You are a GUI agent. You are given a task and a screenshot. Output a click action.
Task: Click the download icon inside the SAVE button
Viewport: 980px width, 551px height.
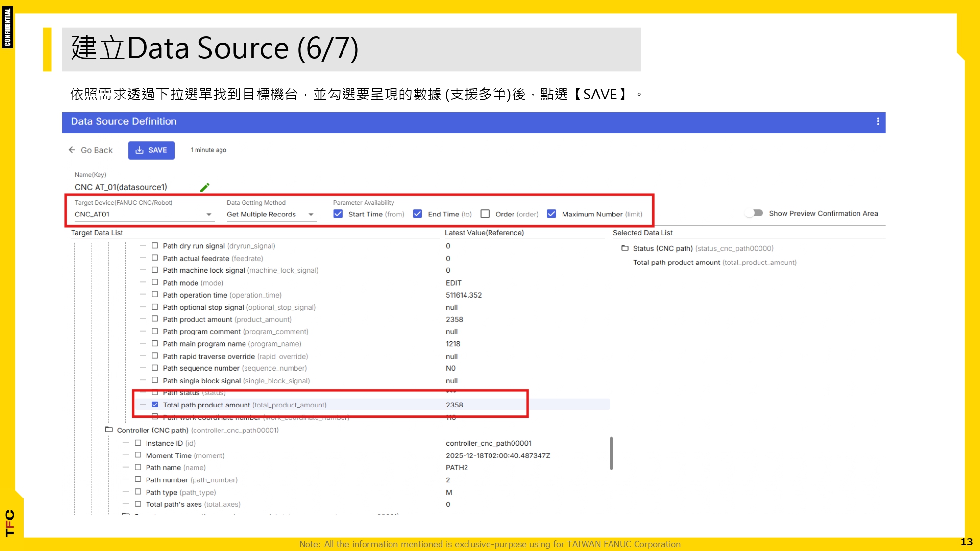139,150
